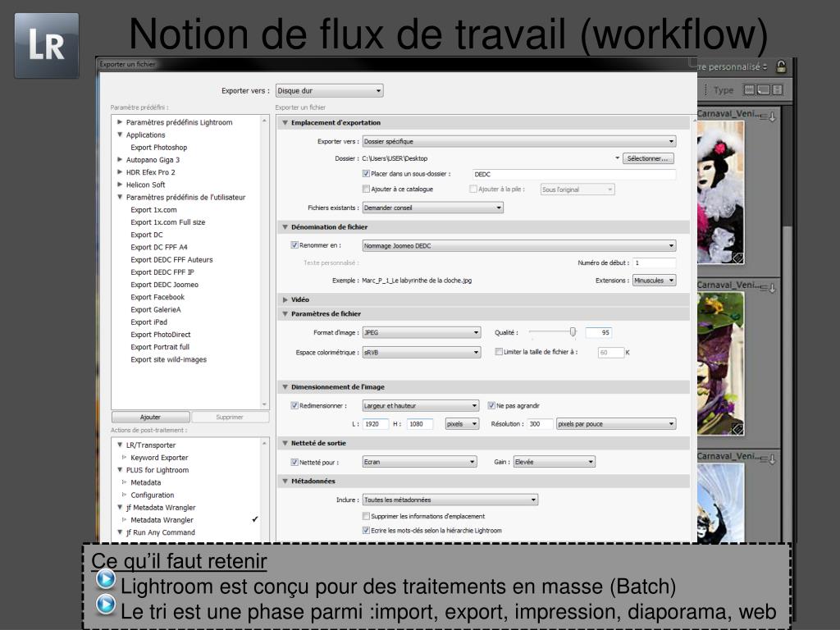Select 'Export Facebook' preset
Image resolution: width=840 pixels, height=630 pixels.
[x=157, y=297]
